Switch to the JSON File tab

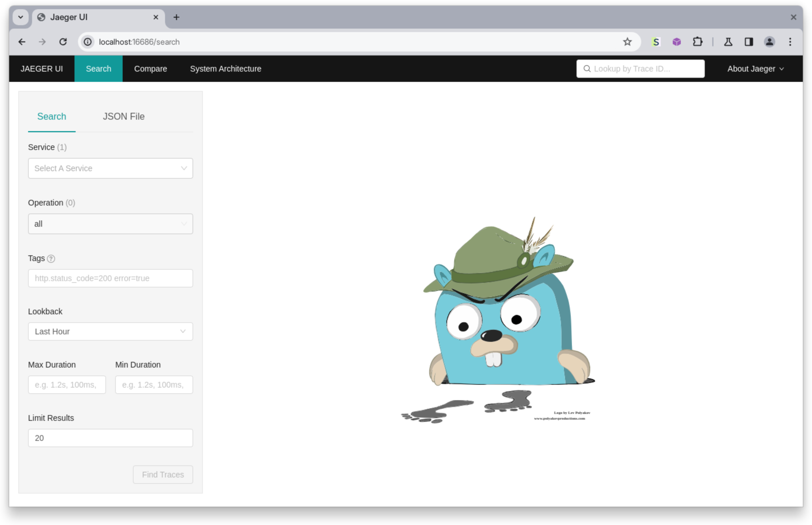pos(124,117)
